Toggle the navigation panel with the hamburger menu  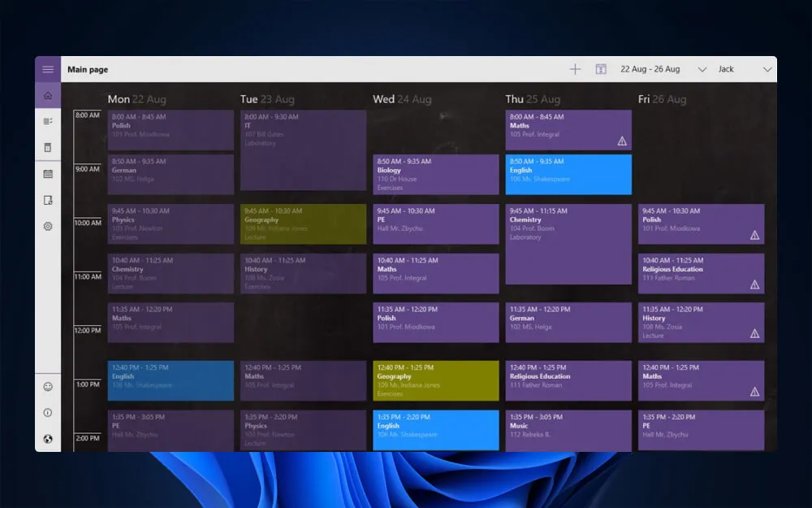click(x=48, y=69)
